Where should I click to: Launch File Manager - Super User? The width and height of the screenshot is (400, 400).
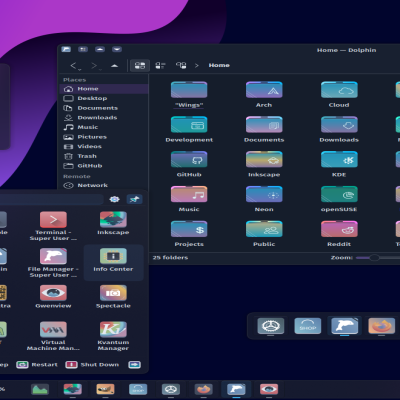click(x=53, y=263)
